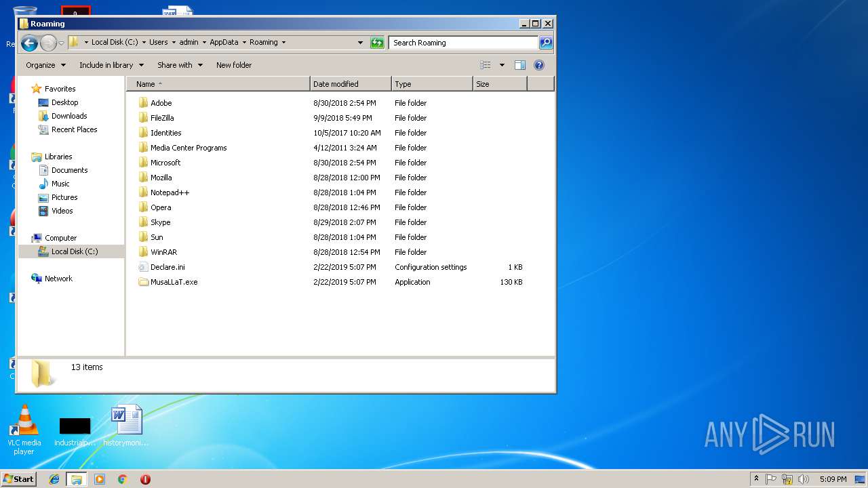The image size is (868, 488).
Task: Create a New folder
Action: 234,65
